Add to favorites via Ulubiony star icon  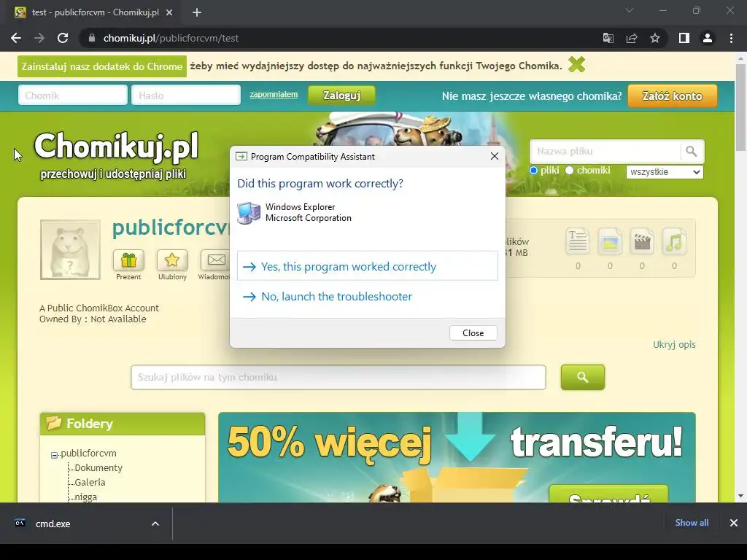tap(172, 260)
